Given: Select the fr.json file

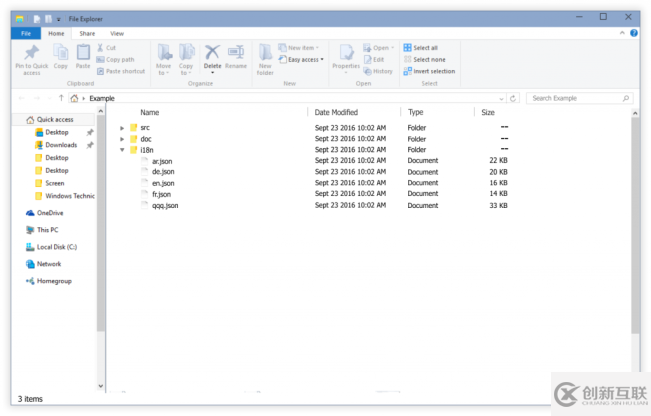Looking at the screenshot, I should click(156, 194).
